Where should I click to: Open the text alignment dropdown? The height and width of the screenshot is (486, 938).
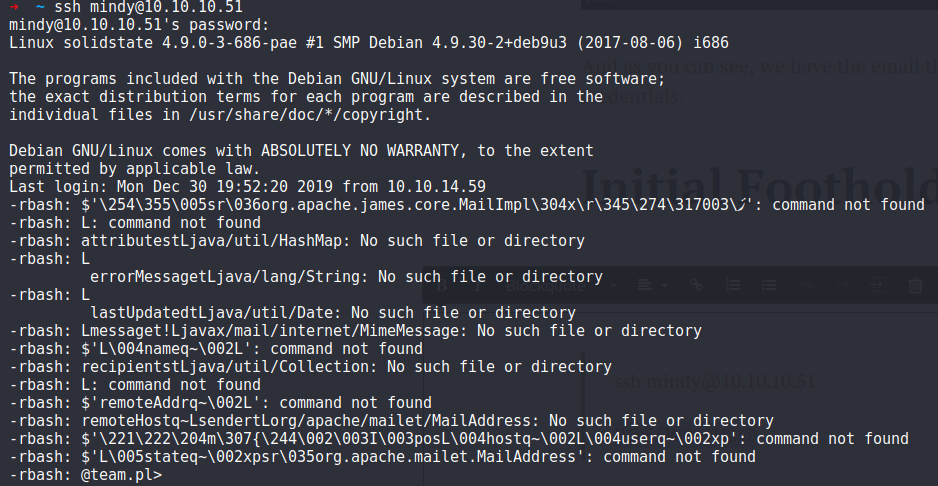click(x=652, y=285)
